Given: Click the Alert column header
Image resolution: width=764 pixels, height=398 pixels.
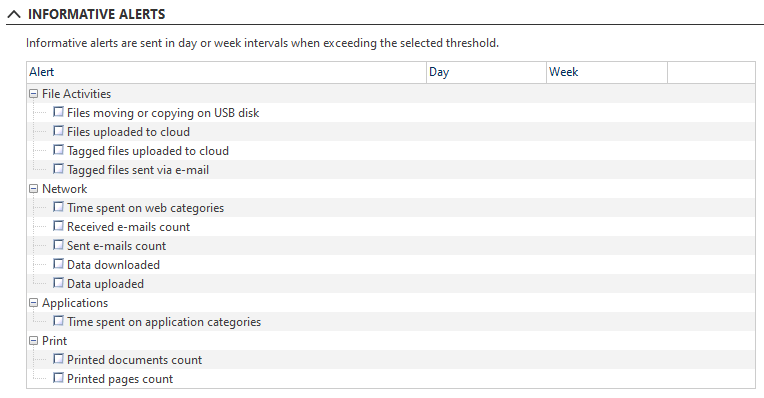Looking at the screenshot, I should [227, 72].
